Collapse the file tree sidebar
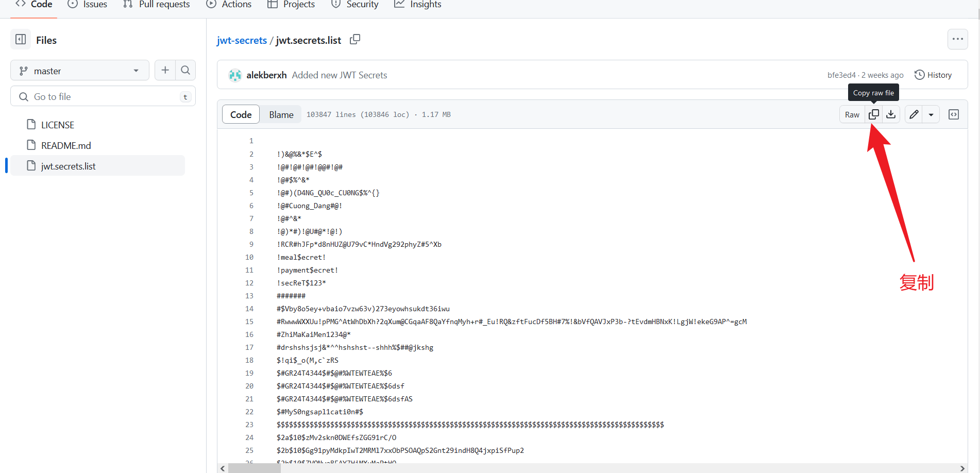The image size is (980, 473). click(x=21, y=40)
